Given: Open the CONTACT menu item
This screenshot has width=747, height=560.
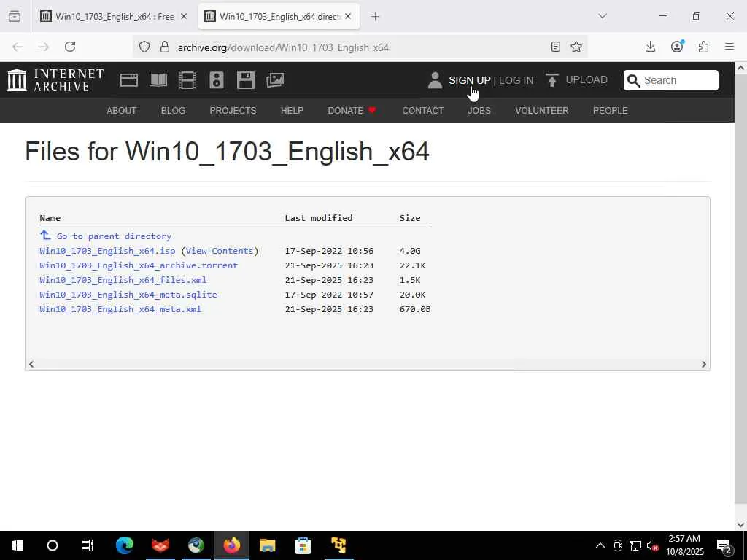Looking at the screenshot, I should tap(422, 111).
